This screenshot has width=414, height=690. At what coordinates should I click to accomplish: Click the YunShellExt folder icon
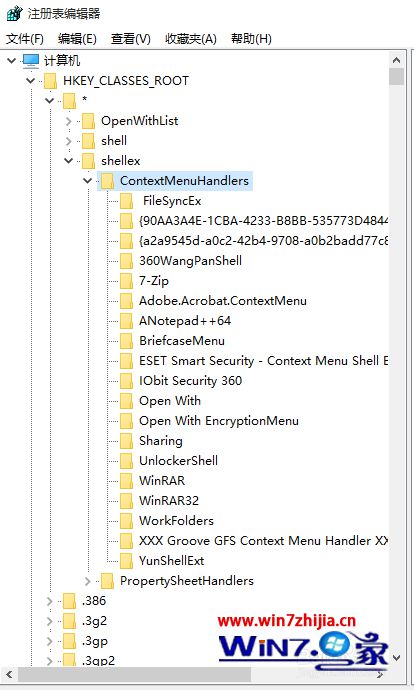click(127, 561)
